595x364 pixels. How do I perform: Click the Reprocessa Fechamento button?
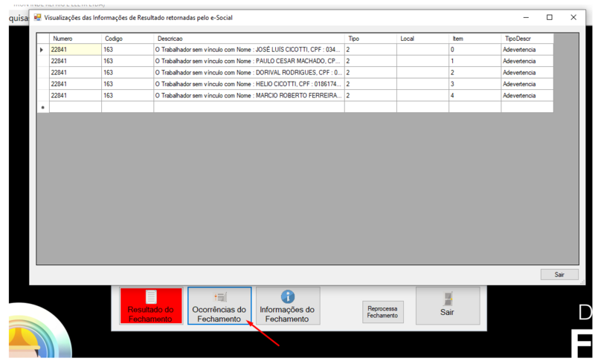click(x=382, y=312)
